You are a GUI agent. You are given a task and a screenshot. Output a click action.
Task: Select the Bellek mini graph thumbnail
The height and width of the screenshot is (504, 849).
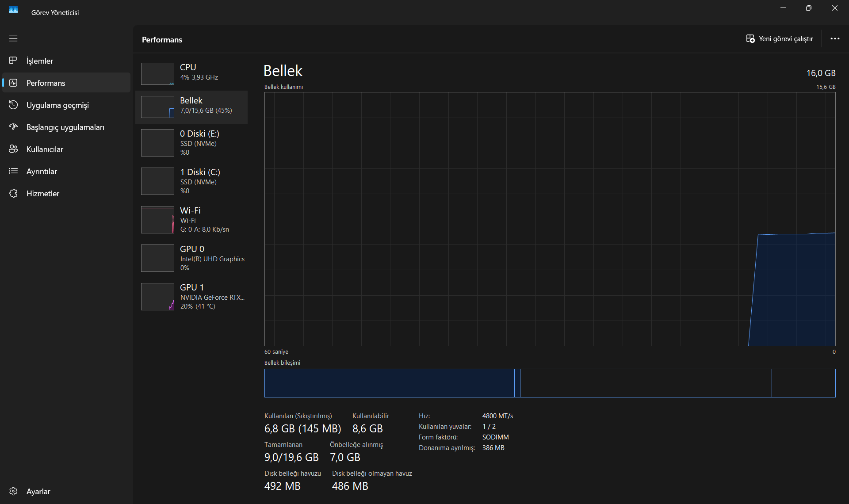point(157,107)
